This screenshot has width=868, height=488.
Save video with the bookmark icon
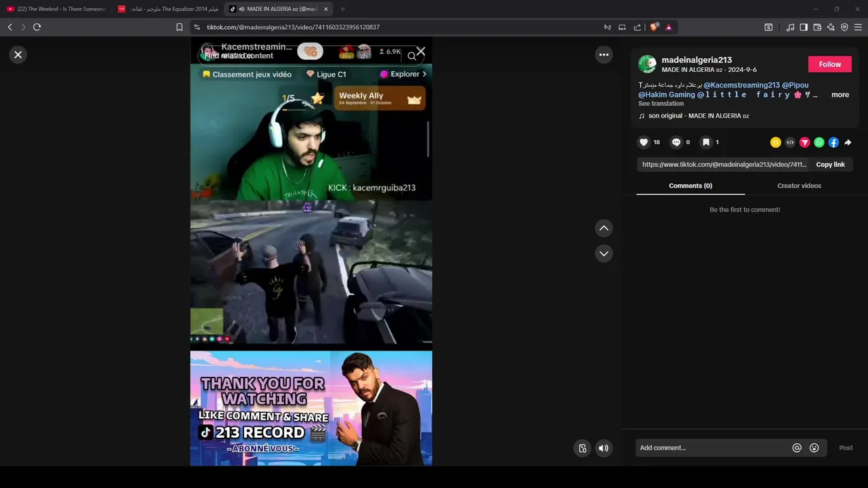point(706,142)
